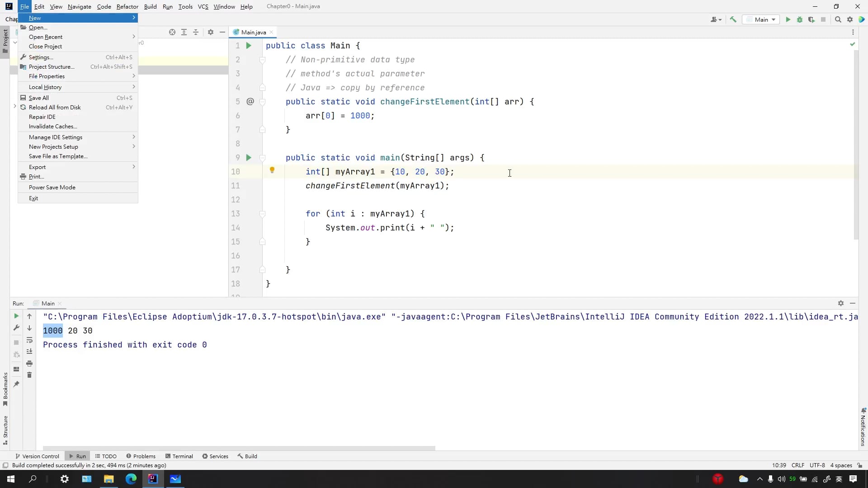Click the run gutter arrow at line 9
The width and height of the screenshot is (868, 488).
(248, 158)
